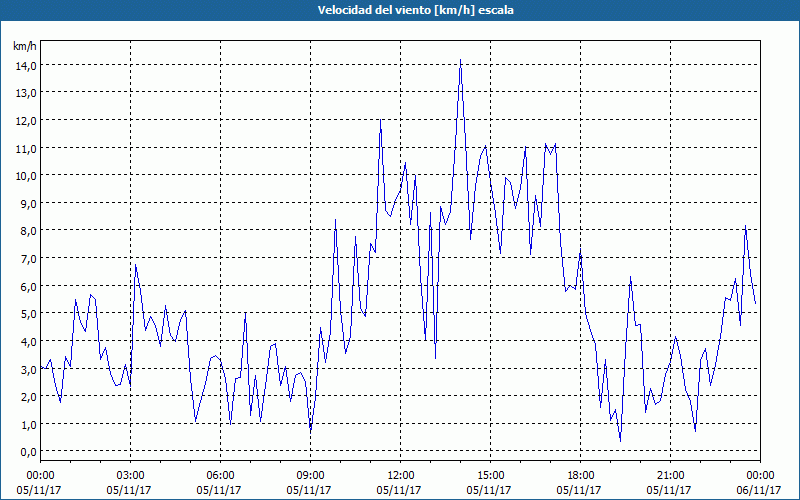The width and height of the screenshot is (800, 500).
Task: Click the highest wind peak above 14 km/h
Action: (460, 60)
